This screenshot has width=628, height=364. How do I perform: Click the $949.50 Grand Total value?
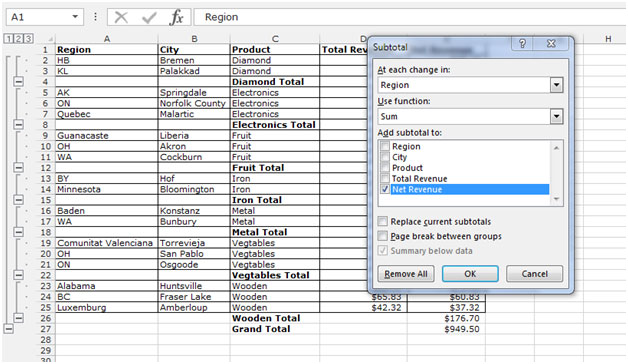[x=446, y=329]
